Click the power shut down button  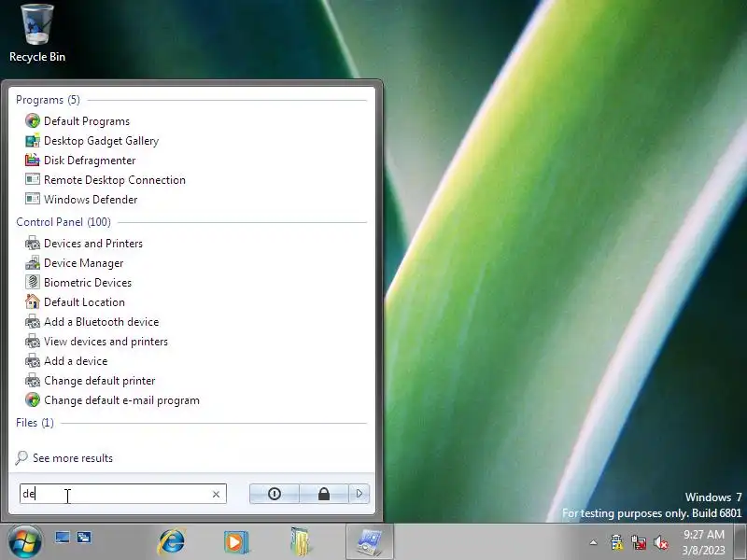[x=275, y=494]
